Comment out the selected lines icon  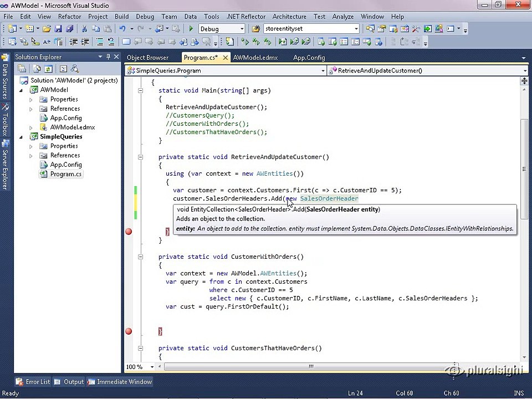pos(100,42)
